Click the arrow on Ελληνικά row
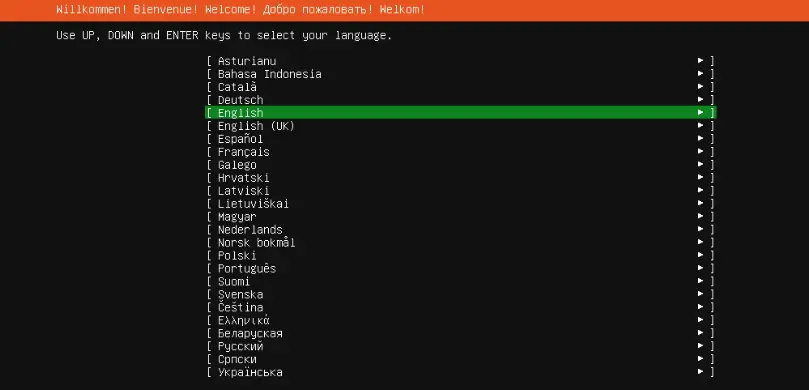 (700, 320)
